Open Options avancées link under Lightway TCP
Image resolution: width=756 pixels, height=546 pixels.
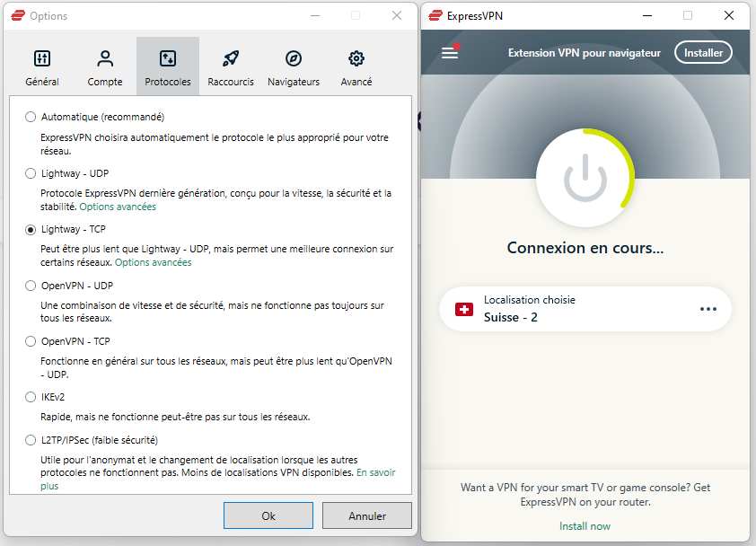click(x=153, y=262)
